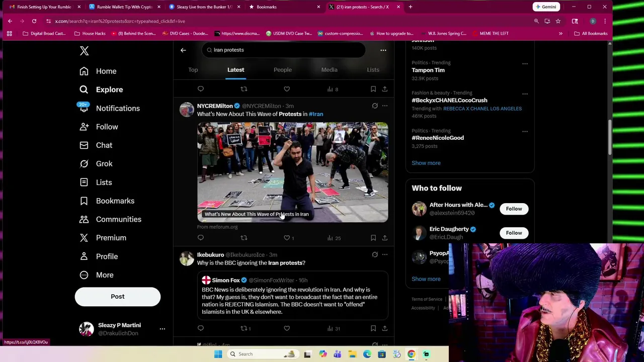Open the Follow sidebar item
Viewport: 644px width, 362px height.
pyautogui.click(x=99, y=127)
